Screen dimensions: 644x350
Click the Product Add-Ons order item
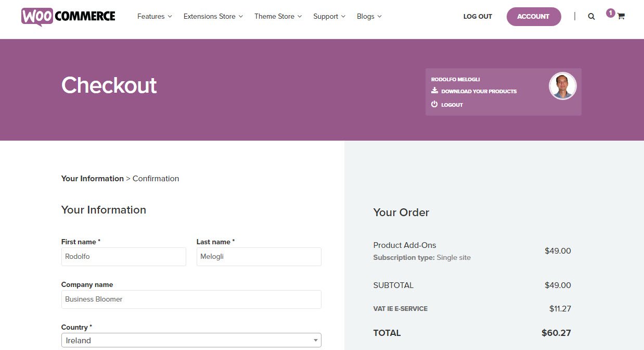pyautogui.click(x=405, y=245)
